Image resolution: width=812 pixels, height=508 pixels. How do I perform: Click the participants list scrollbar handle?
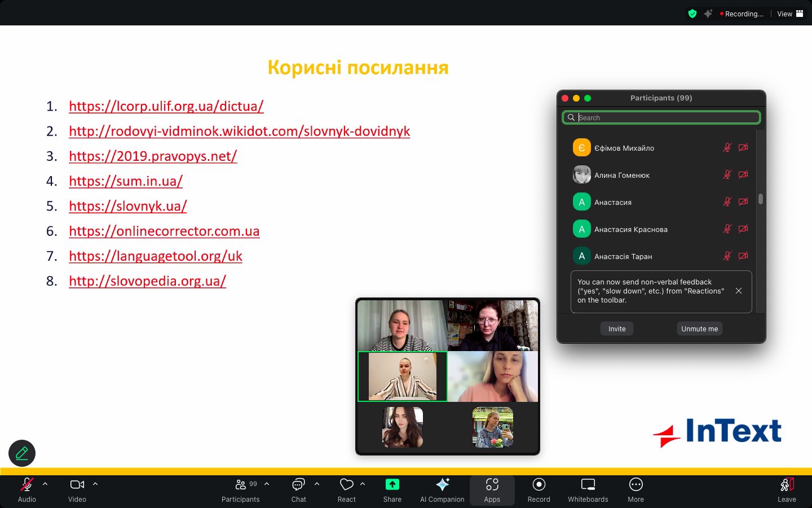[x=760, y=199]
